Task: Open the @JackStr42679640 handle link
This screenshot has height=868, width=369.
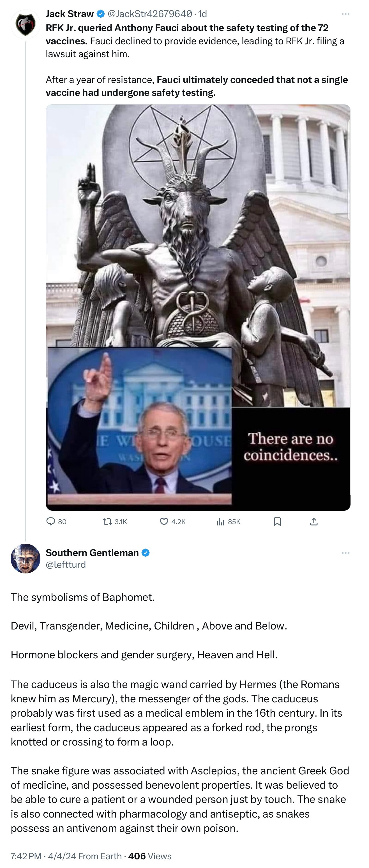Action: pos(150,14)
